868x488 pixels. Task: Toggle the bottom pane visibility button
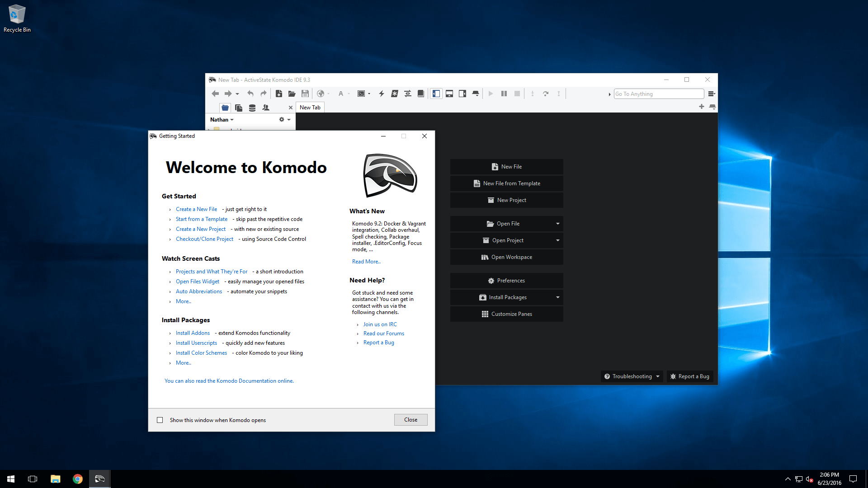click(449, 94)
